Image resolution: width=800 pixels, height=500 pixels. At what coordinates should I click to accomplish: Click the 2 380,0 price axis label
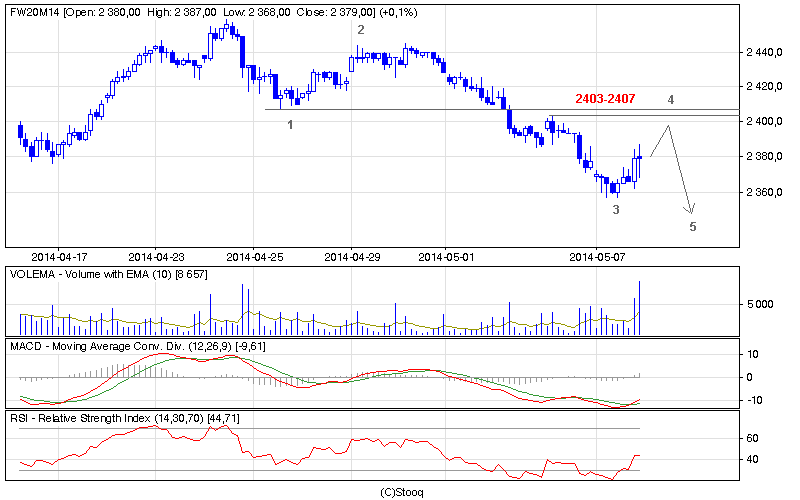coord(764,156)
